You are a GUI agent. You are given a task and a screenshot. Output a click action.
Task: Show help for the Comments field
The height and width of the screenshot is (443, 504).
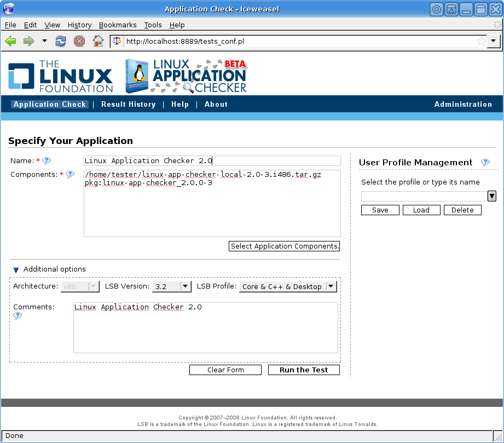coord(18,315)
